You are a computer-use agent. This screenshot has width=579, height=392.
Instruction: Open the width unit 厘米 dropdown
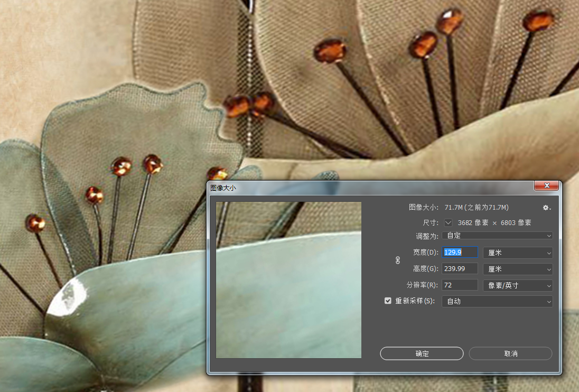tap(518, 253)
